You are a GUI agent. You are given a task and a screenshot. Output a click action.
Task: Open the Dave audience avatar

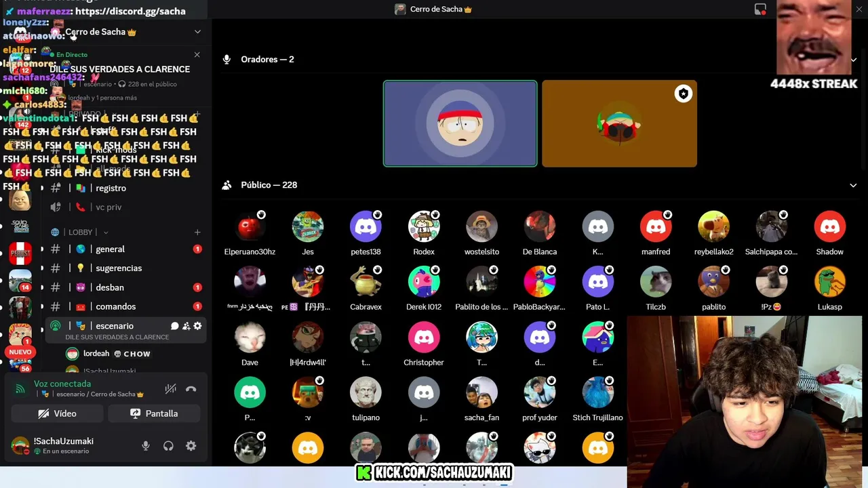pos(250,337)
